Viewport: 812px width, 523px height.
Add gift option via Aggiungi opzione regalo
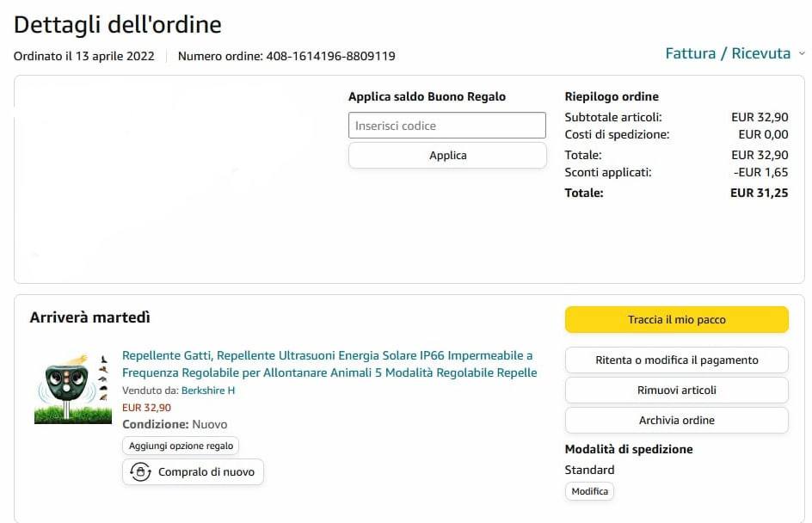click(x=181, y=446)
